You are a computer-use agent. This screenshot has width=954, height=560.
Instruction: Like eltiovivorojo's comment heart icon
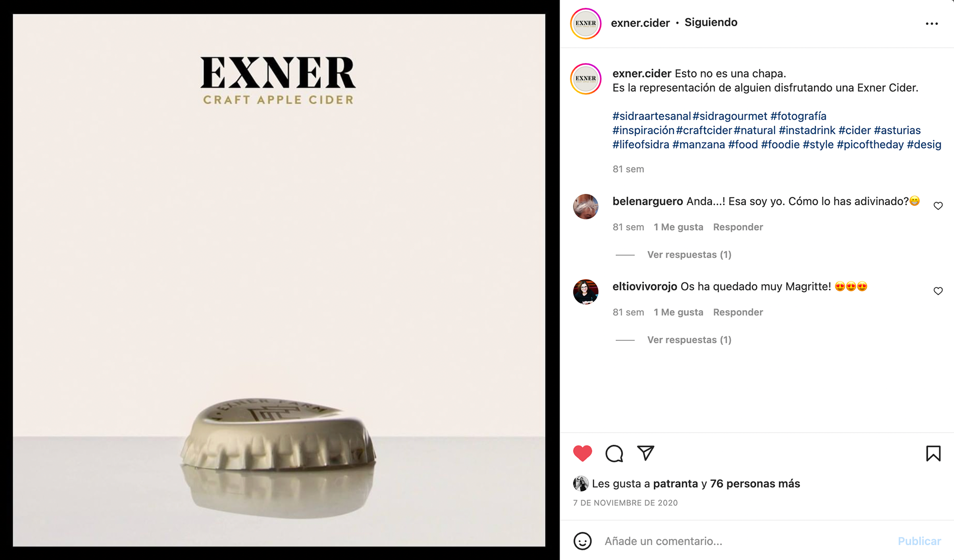click(938, 291)
